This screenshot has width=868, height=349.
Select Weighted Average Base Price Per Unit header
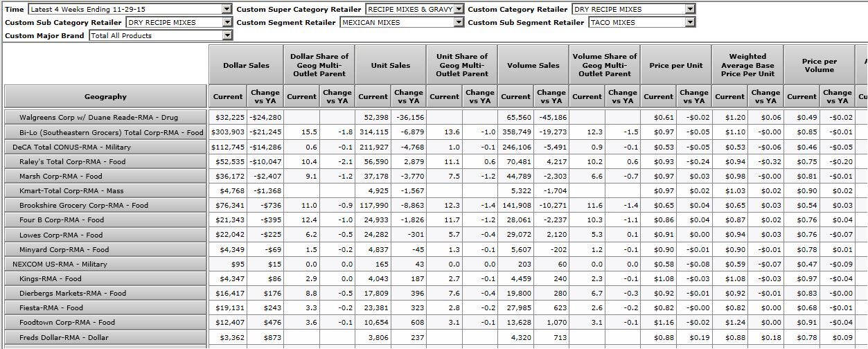coord(747,65)
